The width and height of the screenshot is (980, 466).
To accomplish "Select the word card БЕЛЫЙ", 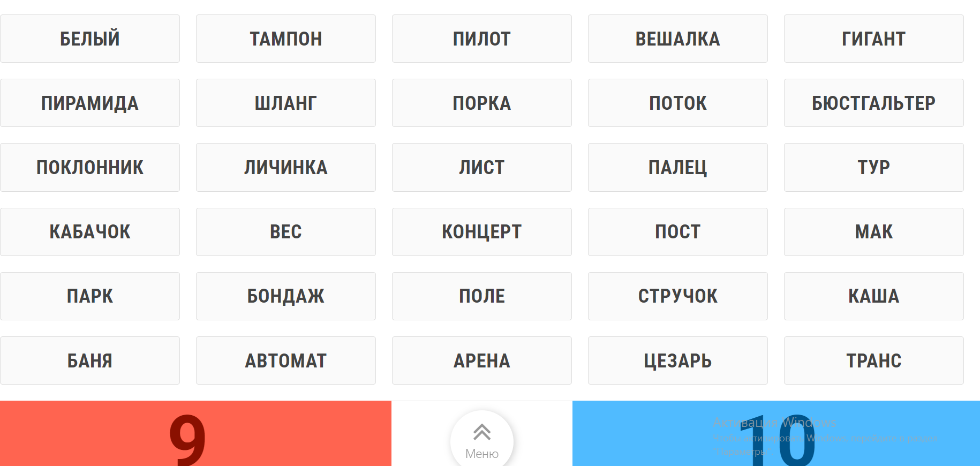I will click(90, 39).
